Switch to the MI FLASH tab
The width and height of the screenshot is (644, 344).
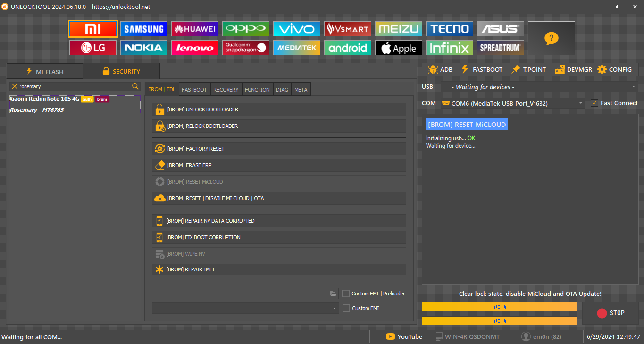44,72
